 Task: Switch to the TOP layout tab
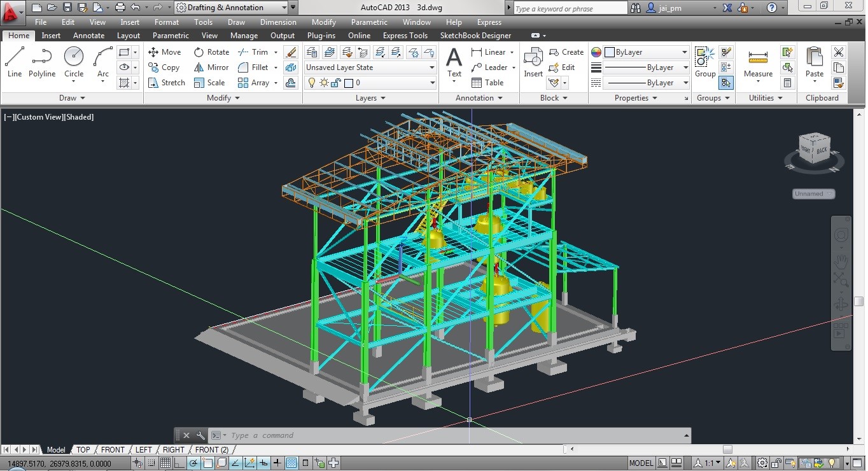pyautogui.click(x=83, y=450)
